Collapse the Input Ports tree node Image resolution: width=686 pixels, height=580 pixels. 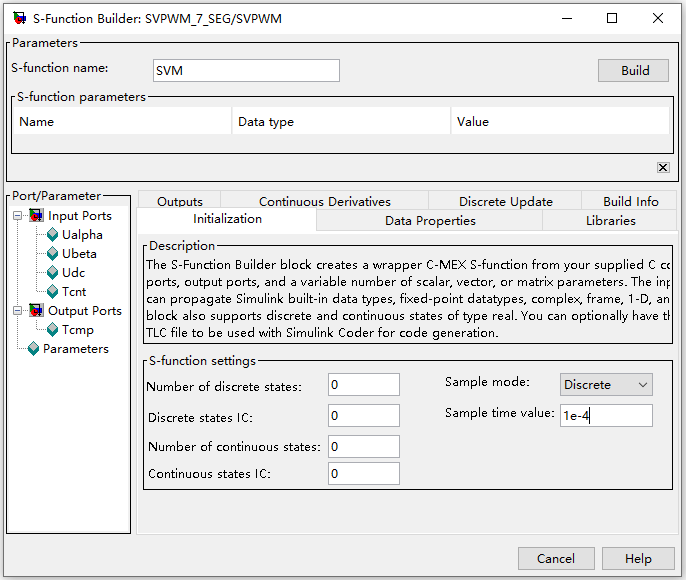17,216
